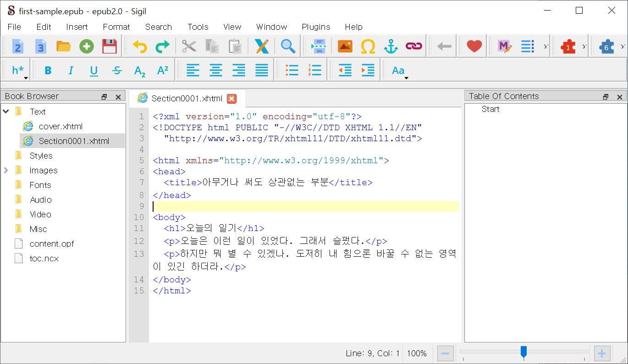Open the Format menu
628x364 pixels.
tap(116, 27)
